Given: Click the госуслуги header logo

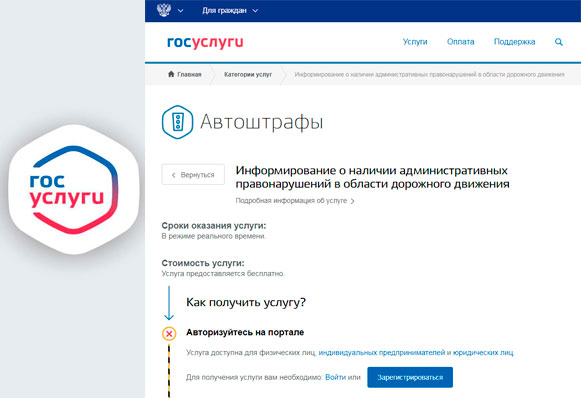Looking at the screenshot, I should 205,42.
